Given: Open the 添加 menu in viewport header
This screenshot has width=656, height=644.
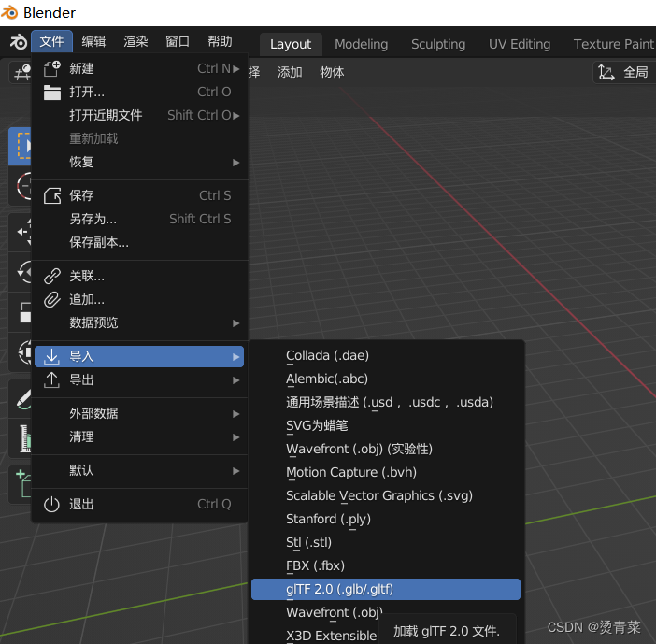Looking at the screenshot, I should [290, 72].
